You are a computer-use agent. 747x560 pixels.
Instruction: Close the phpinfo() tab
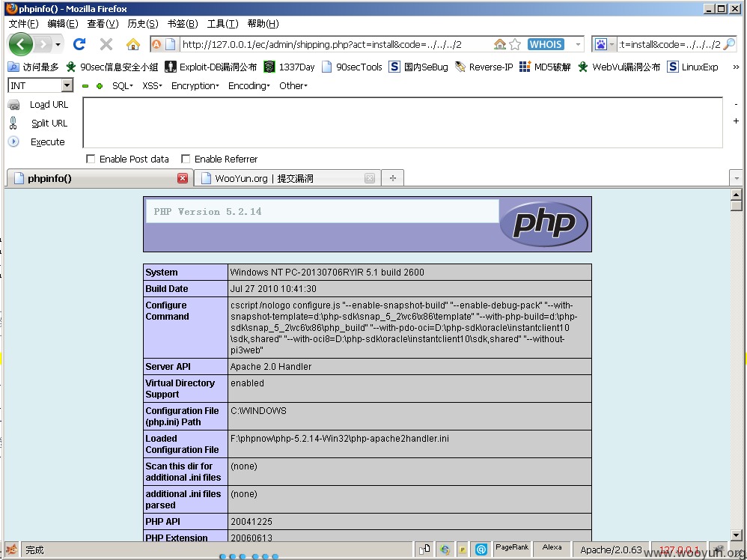[x=183, y=178]
